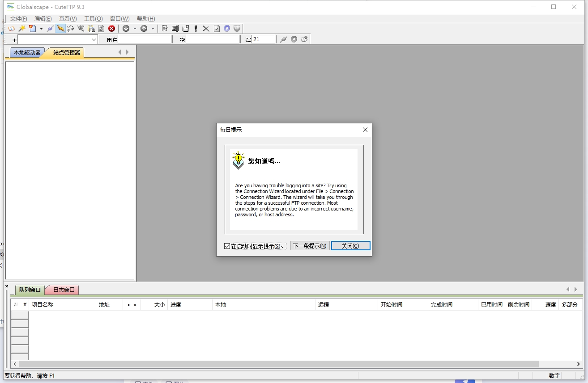Click the CuteFTP title bar app icon
This screenshot has height=383, width=588.
click(x=10, y=7)
